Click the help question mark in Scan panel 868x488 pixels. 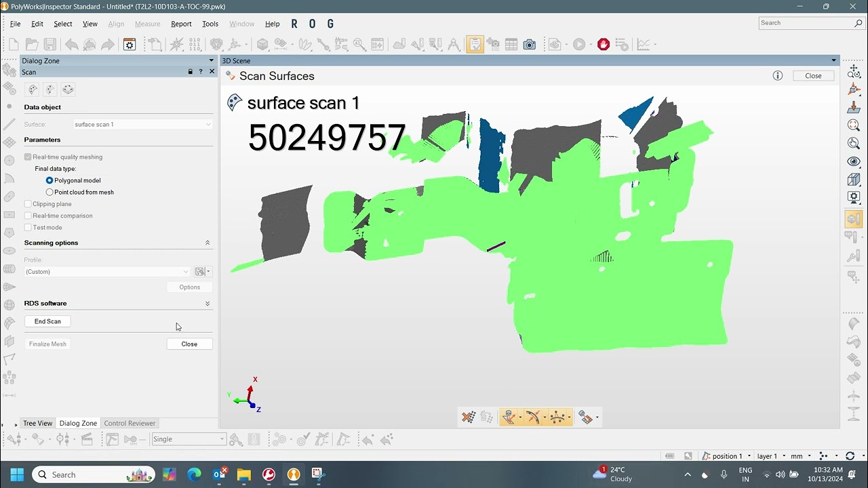point(201,72)
